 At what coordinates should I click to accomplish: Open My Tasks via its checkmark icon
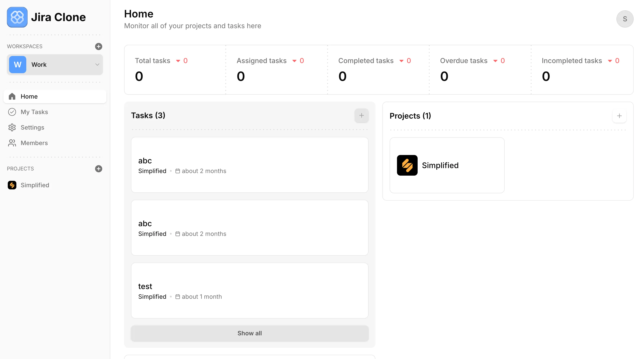(x=12, y=112)
